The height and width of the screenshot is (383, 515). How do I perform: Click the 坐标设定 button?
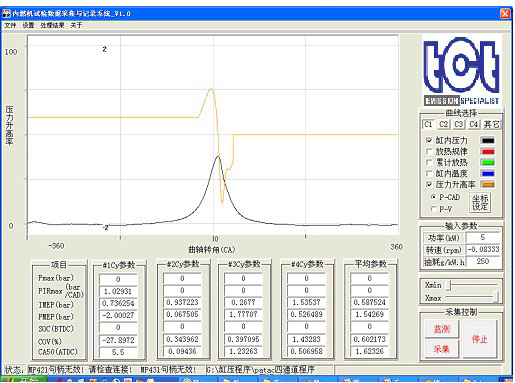480,202
